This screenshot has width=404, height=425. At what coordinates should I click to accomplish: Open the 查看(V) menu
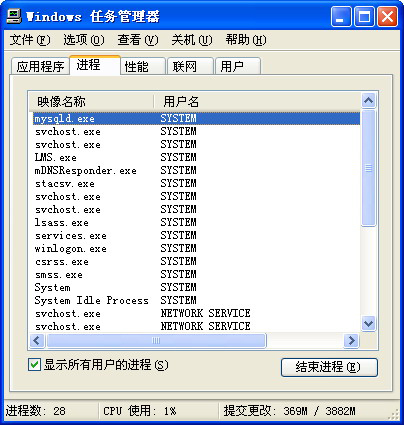pyautogui.click(x=138, y=40)
